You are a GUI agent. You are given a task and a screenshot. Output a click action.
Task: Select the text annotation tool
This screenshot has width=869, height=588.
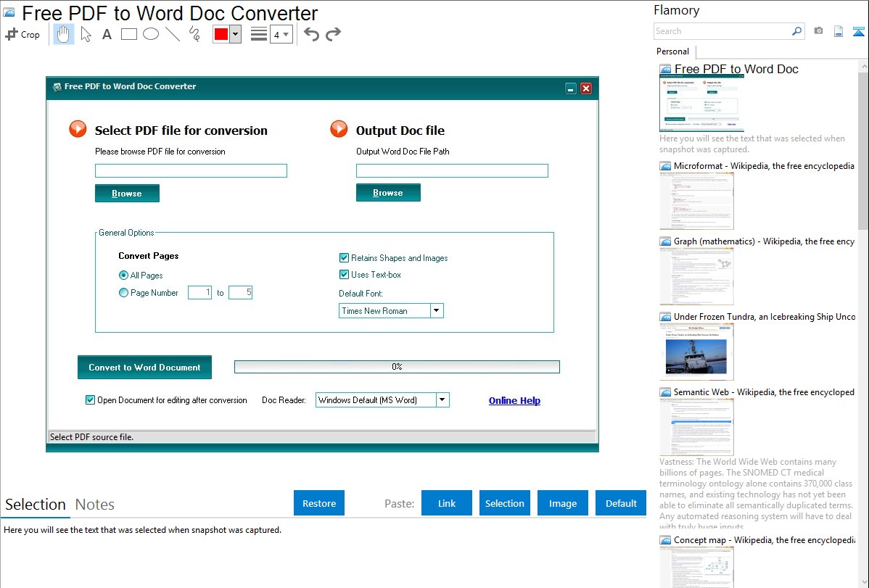(107, 34)
